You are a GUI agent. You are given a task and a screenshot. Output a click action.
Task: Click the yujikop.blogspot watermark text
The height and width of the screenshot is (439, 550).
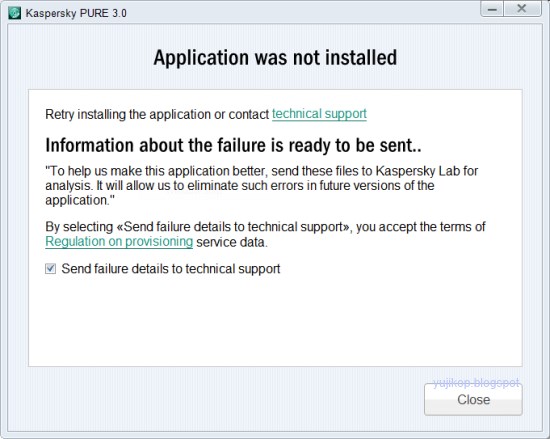(x=476, y=383)
